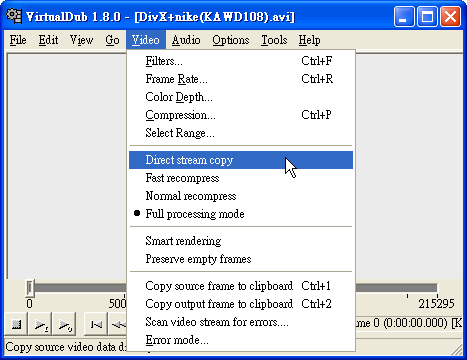
Task: Close the VirtualDub window
Action: (x=450, y=17)
